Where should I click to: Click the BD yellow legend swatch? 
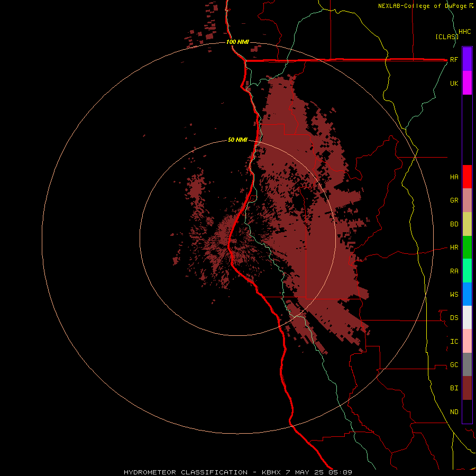point(467,224)
